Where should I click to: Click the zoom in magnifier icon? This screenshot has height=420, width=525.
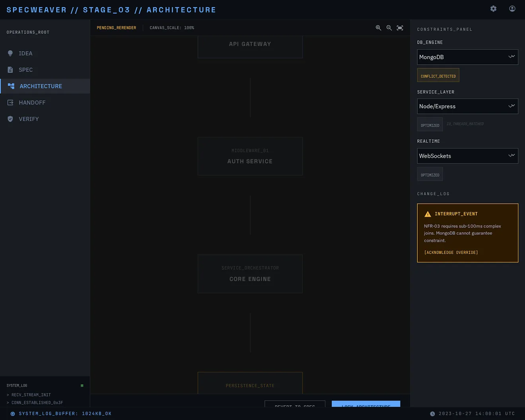coord(378,28)
